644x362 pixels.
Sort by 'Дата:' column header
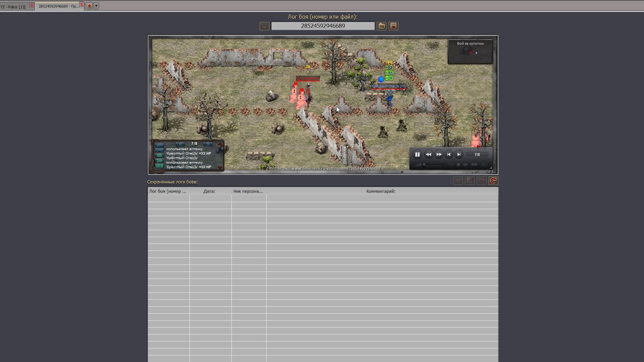click(x=210, y=191)
